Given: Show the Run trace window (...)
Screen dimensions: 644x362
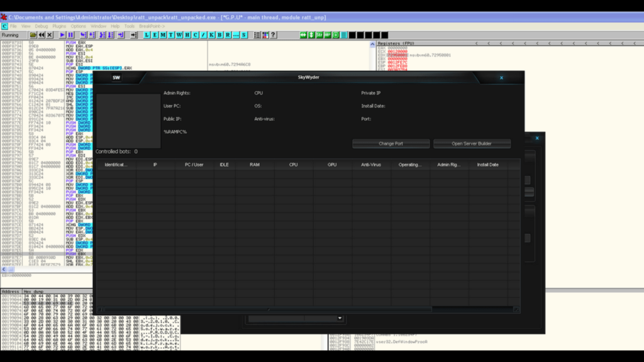Looking at the screenshot, I should [236, 35].
